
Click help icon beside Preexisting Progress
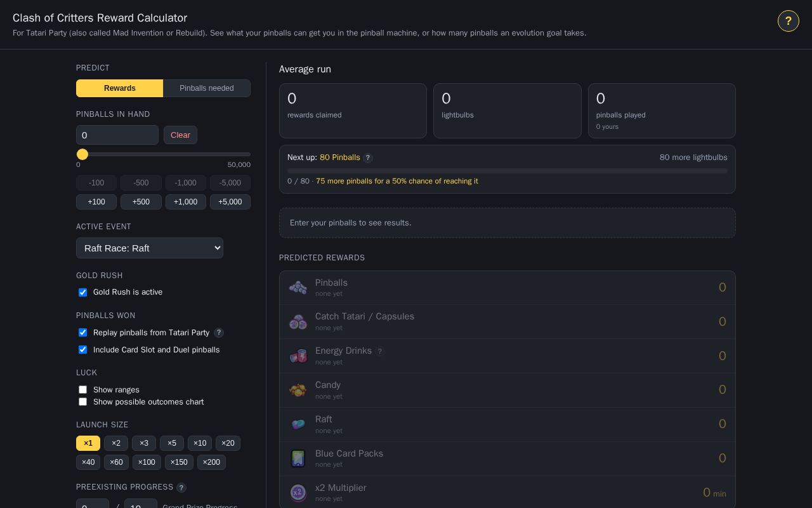pyautogui.click(x=181, y=488)
